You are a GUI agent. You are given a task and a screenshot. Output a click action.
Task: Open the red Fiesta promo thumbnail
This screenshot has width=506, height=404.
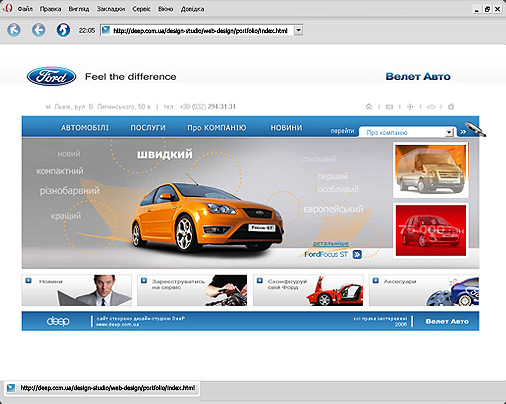[431, 230]
